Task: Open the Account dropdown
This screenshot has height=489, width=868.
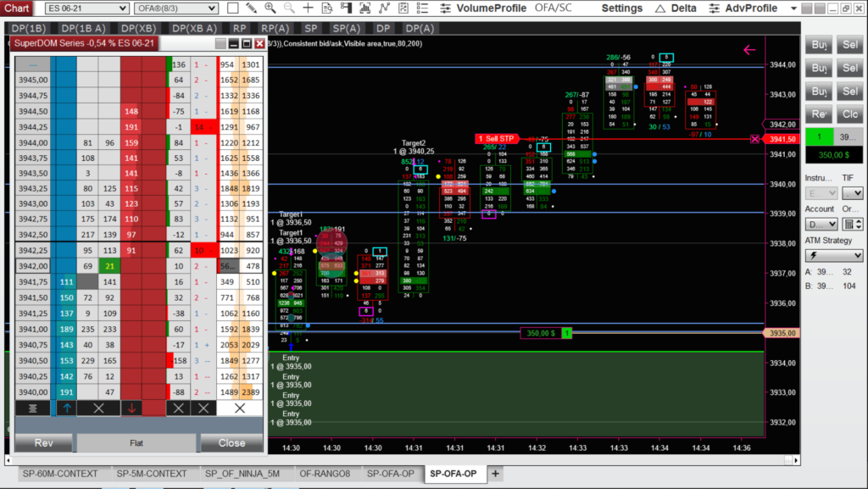Action: (x=821, y=224)
